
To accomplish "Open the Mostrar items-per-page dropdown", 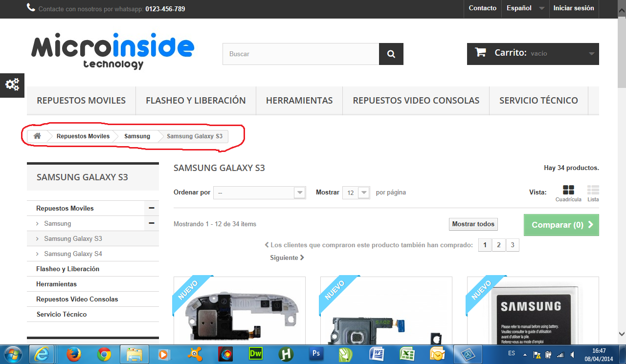I will click(356, 193).
